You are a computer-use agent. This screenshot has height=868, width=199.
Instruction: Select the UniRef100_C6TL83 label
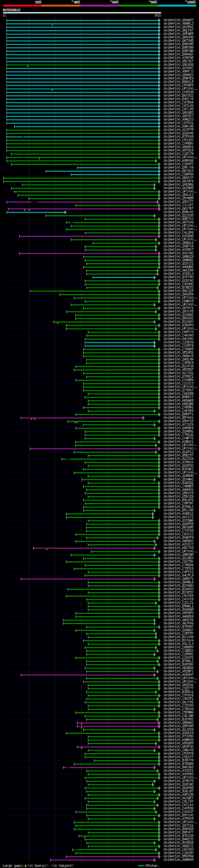(x=178, y=106)
